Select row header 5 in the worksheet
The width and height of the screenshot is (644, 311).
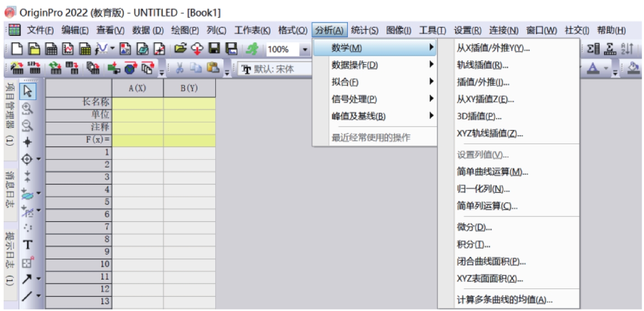[79, 202]
